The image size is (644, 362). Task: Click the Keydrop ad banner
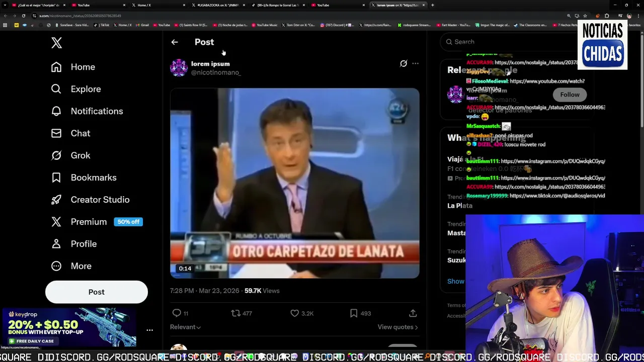pyautogui.click(x=69, y=327)
